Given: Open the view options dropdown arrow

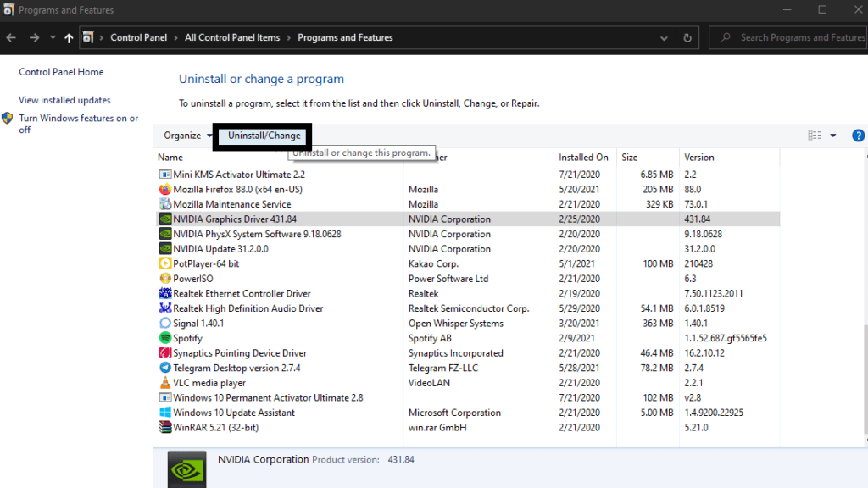Looking at the screenshot, I should (832, 136).
